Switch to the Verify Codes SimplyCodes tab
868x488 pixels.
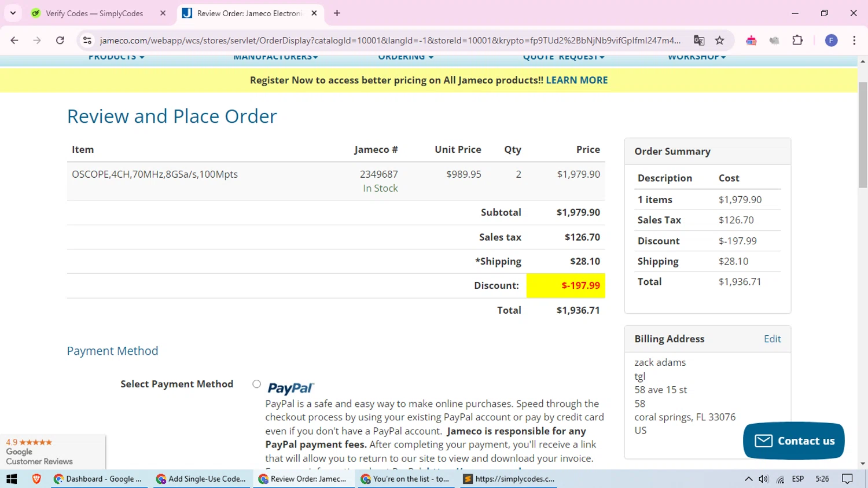[94, 13]
